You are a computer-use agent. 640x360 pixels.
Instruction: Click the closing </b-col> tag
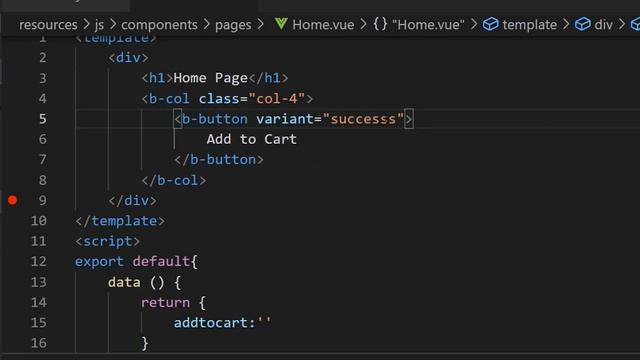point(173,180)
